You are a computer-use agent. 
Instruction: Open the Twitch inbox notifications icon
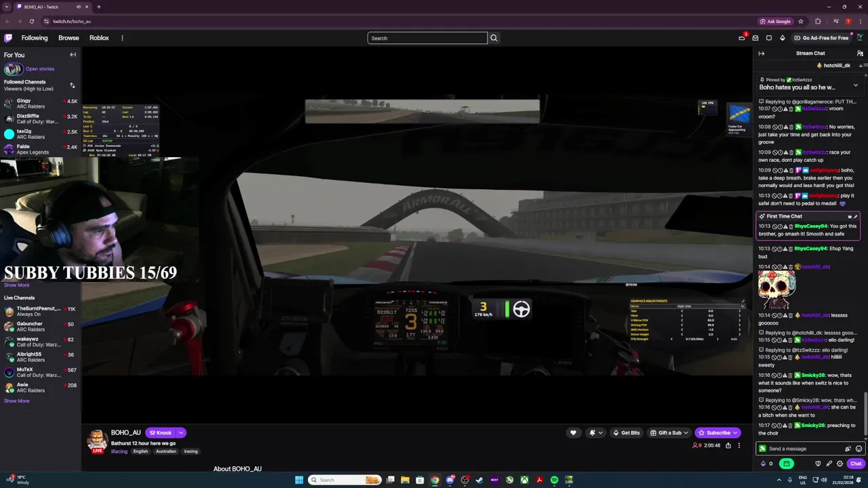pyautogui.click(x=755, y=38)
